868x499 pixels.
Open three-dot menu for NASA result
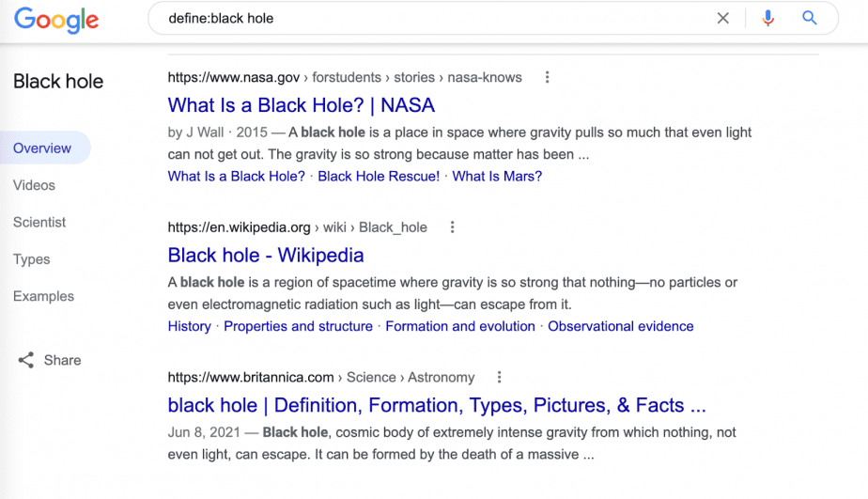[547, 78]
